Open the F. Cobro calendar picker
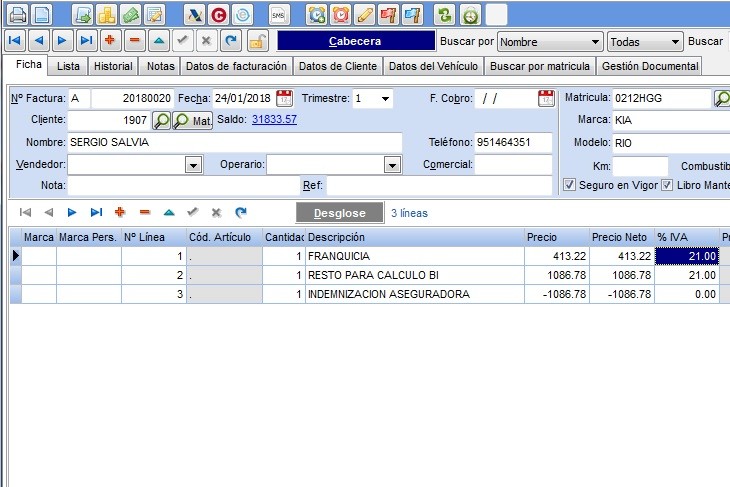730x487 pixels. [546, 99]
